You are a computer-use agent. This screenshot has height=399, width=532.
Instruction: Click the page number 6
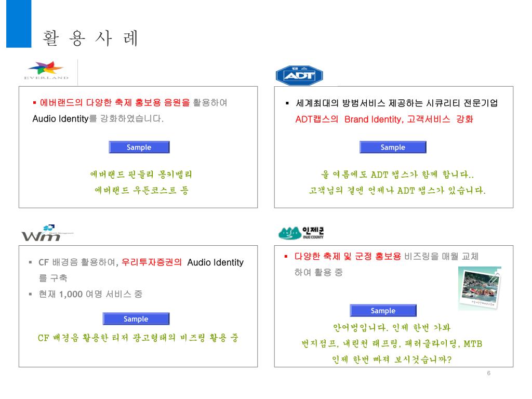pos(488,373)
